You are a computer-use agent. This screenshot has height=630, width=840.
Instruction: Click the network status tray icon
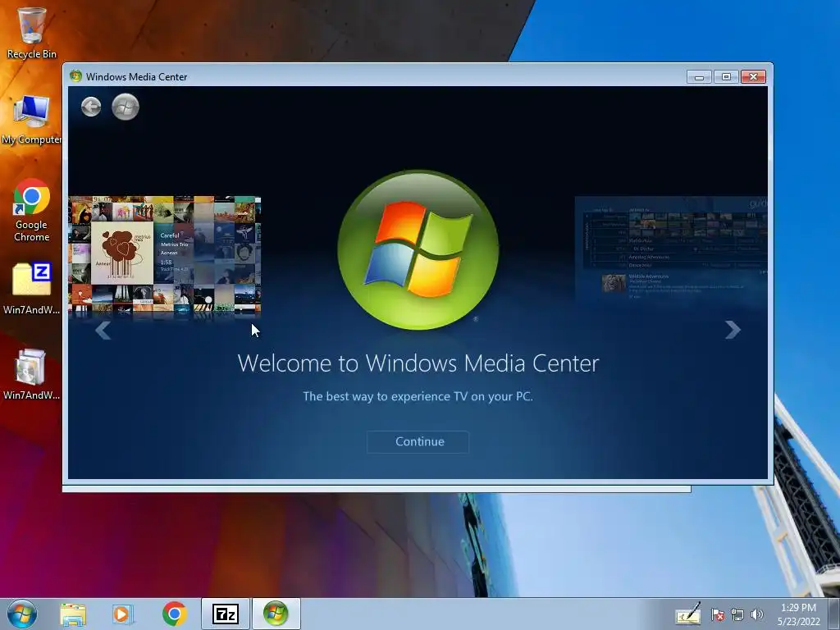pyautogui.click(x=737, y=615)
